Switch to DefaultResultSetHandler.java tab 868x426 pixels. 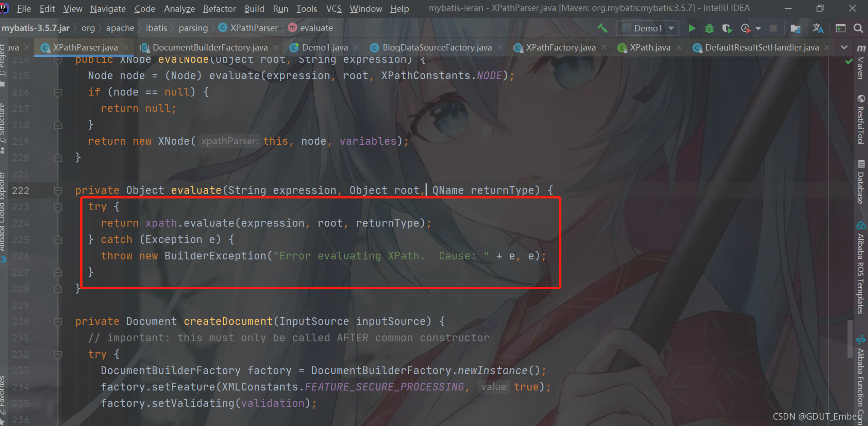coord(762,47)
